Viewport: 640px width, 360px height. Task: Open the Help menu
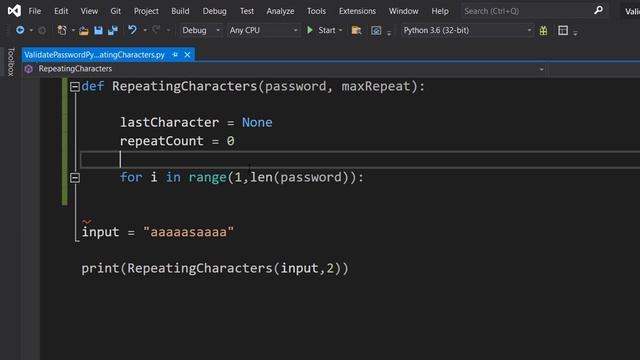click(x=440, y=11)
